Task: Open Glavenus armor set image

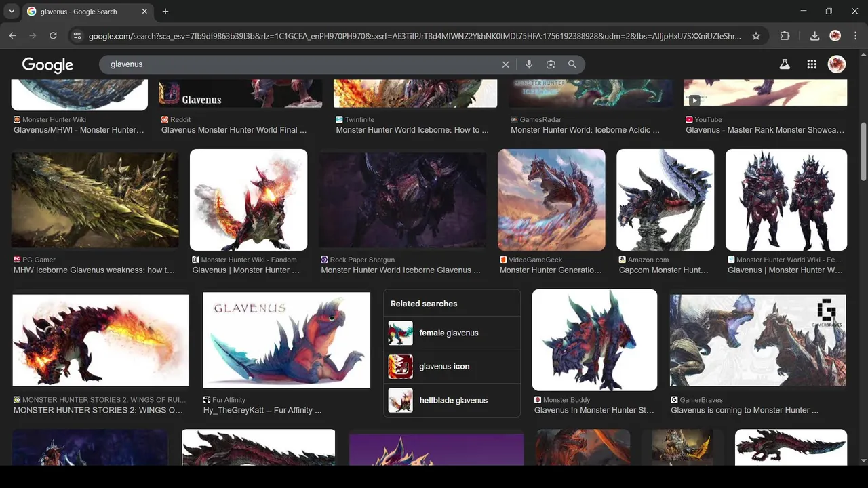Action: pyautogui.click(x=786, y=200)
